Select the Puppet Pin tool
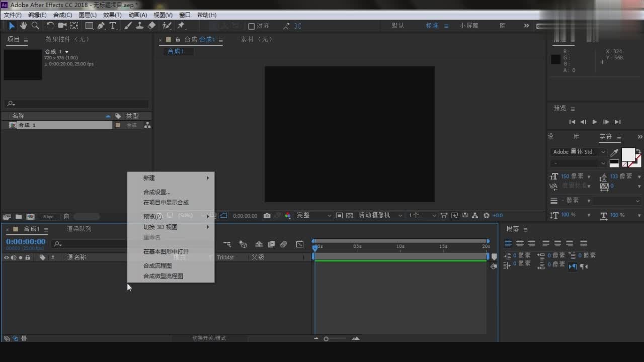This screenshot has height=362, width=644. click(x=181, y=26)
